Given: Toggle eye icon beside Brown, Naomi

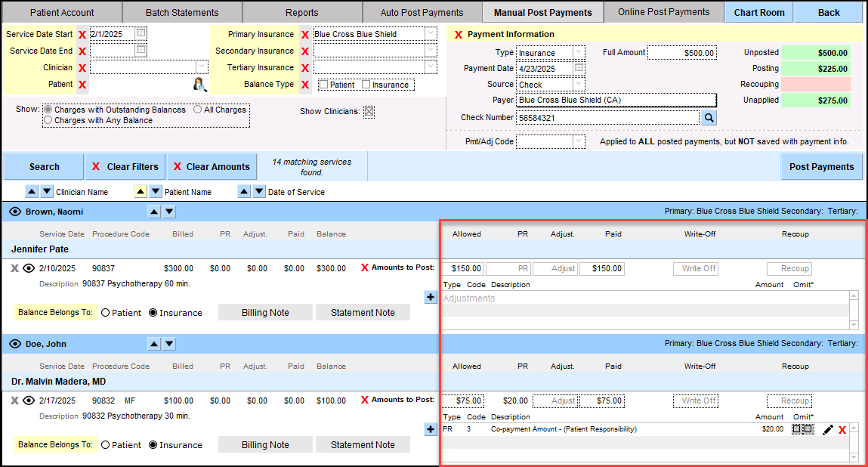Looking at the screenshot, I should coord(14,212).
